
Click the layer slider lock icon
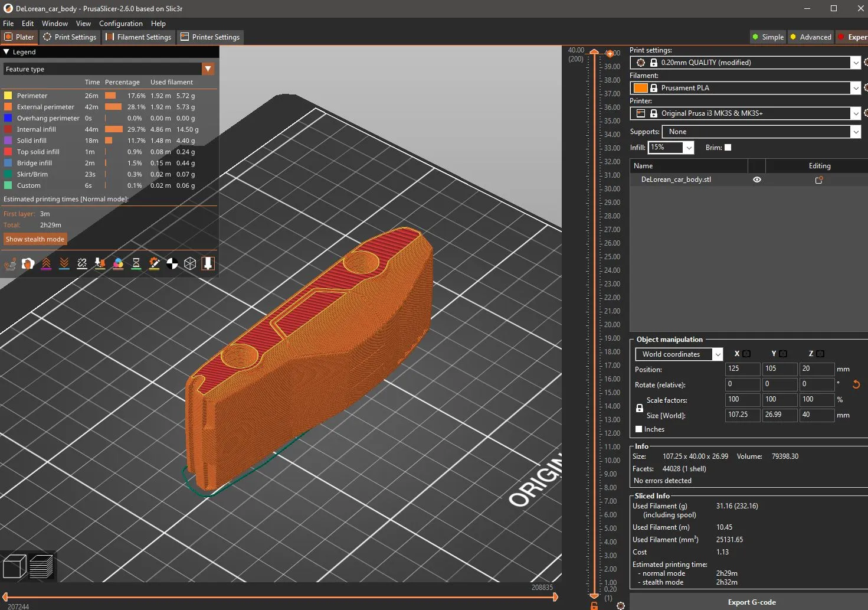point(594,605)
